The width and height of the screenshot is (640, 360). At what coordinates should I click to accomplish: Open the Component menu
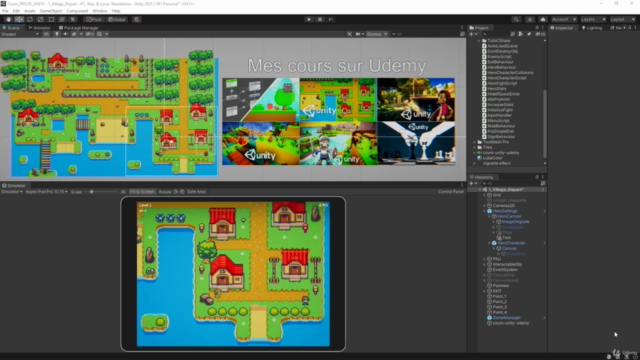[x=77, y=11]
